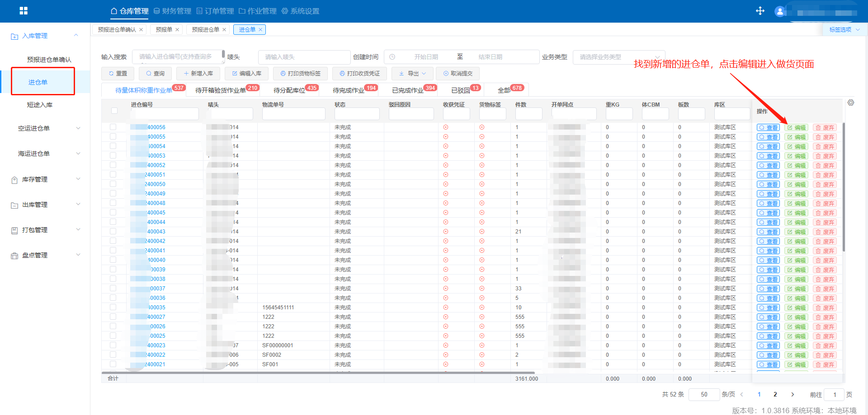Open table column settings gear icon
This screenshot has height=415, width=868.
[851, 103]
